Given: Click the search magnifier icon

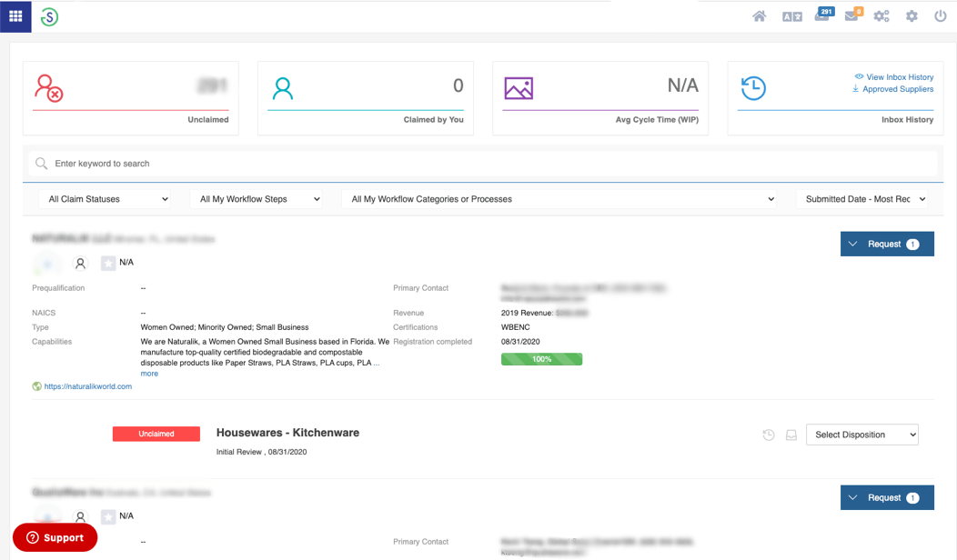Looking at the screenshot, I should [x=41, y=164].
